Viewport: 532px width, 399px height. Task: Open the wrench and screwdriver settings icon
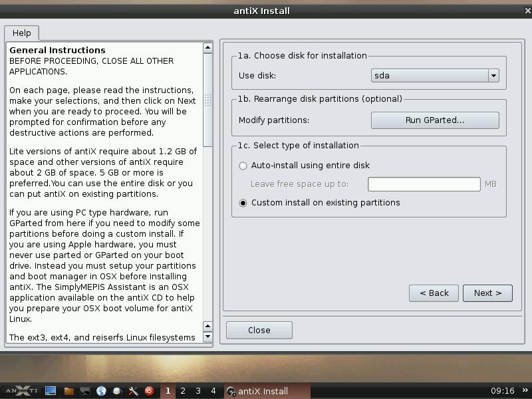pyautogui.click(x=133, y=391)
